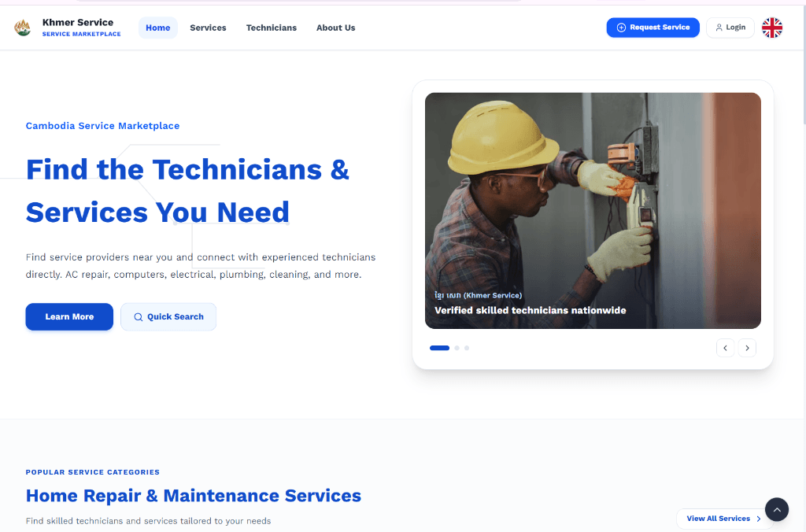Select the second carousel dot
Image resolution: width=806 pixels, height=532 pixels.
click(457, 348)
